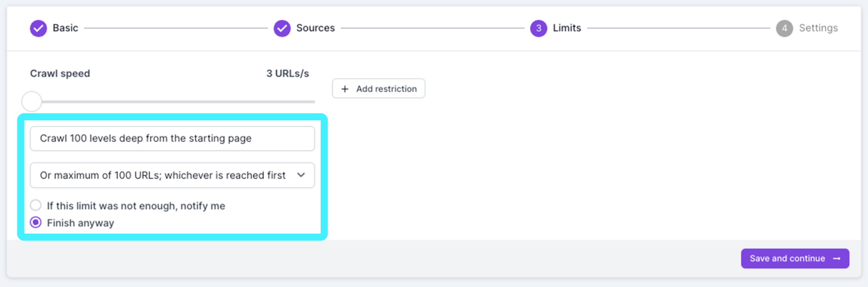Click the Finish anyway radio button
This screenshot has height=287, width=868.
[36, 222]
